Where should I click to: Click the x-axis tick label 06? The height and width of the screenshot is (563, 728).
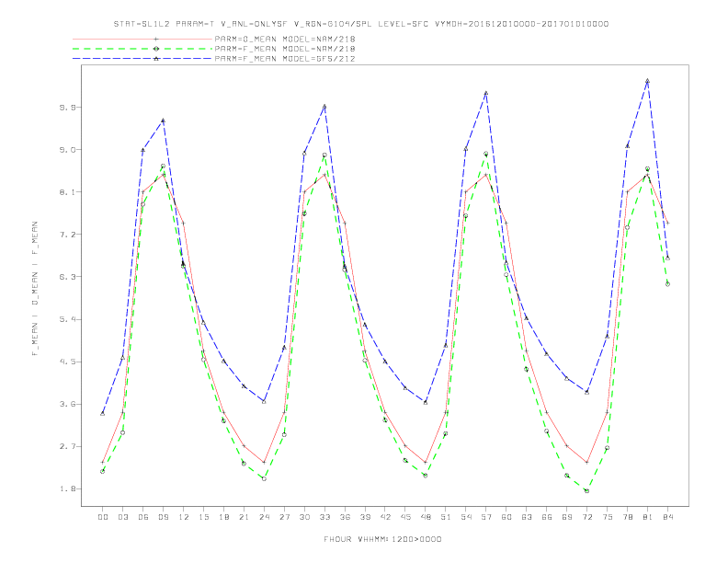point(143,517)
